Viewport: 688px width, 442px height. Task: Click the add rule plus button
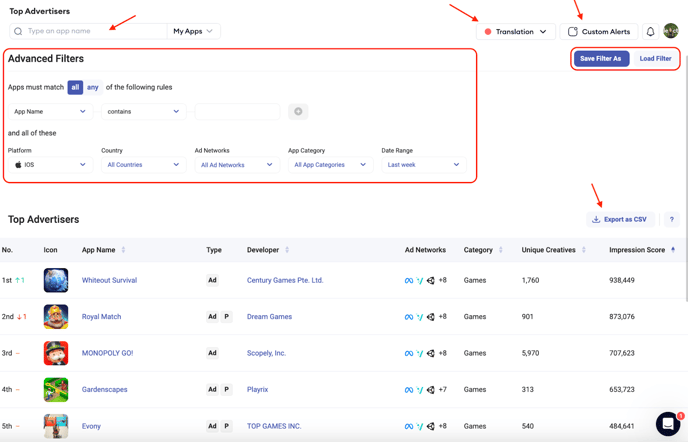298,111
